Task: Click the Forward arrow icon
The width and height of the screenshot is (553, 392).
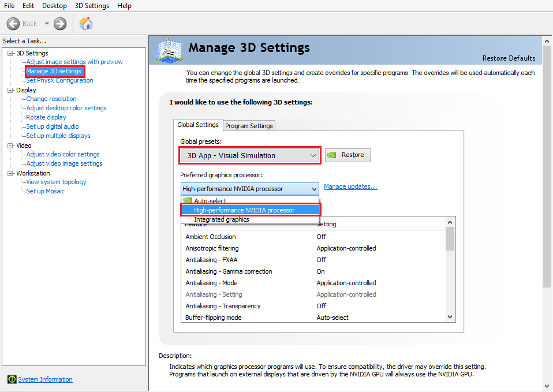Action: [60, 24]
